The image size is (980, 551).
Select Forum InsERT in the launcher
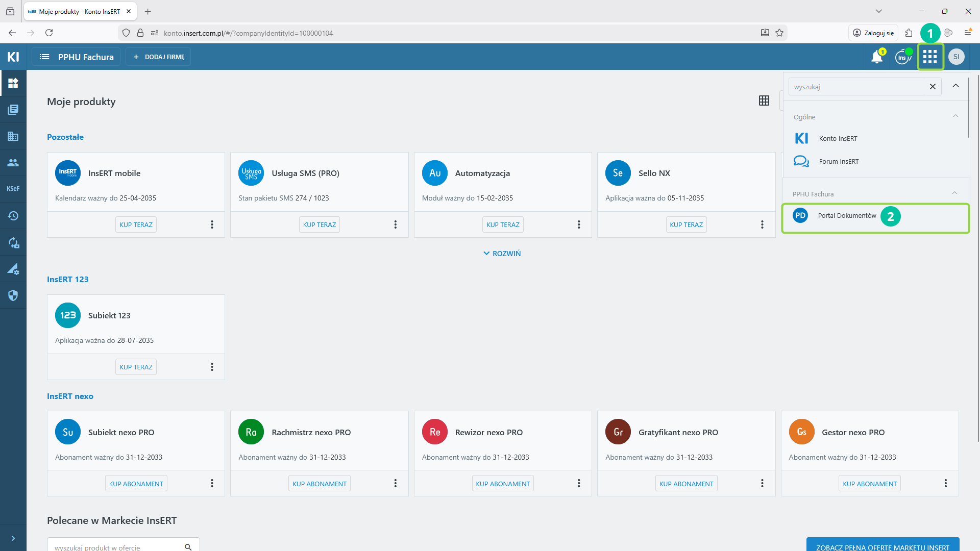pos(839,162)
